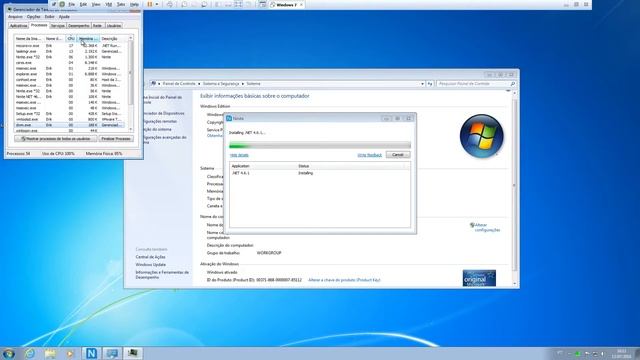The height and width of the screenshot is (360, 640).
Task: Click Hide details link in Ninite
Action: click(239, 155)
